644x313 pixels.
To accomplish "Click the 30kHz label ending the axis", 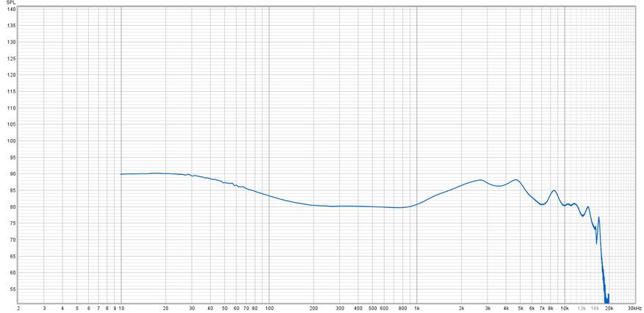I will [634, 308].
